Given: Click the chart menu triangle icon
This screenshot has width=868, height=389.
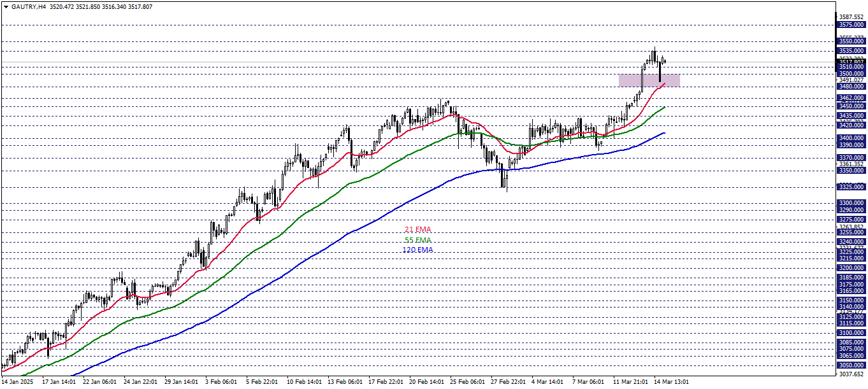Looking at the screenshot, I should [x=6, y=6].
